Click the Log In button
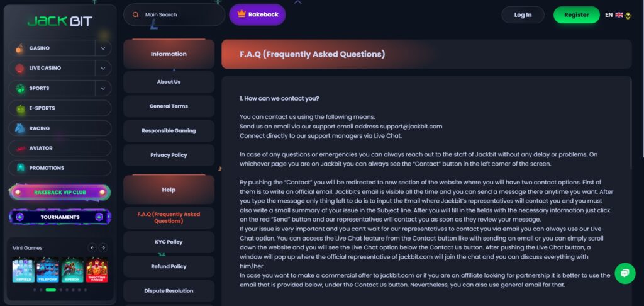This screenshot has width=644, height=306. (523, 15)
